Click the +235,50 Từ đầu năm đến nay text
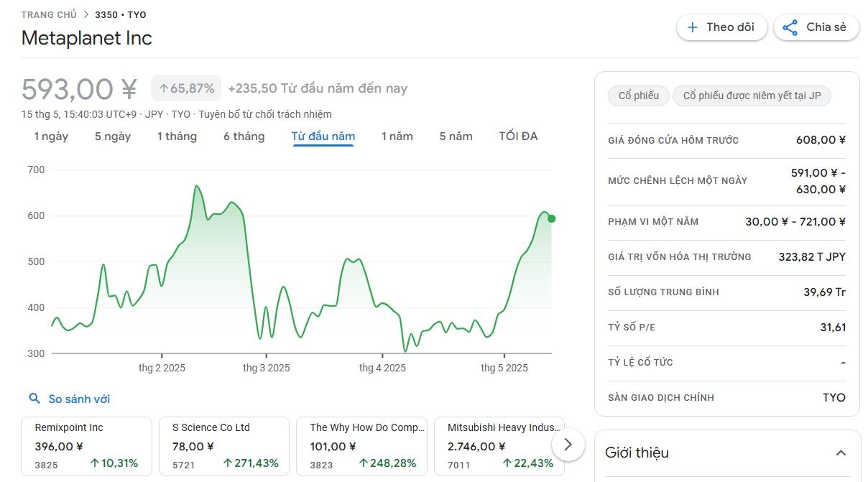The height and width of the screenshot is (482, 868). pos(318,88)
